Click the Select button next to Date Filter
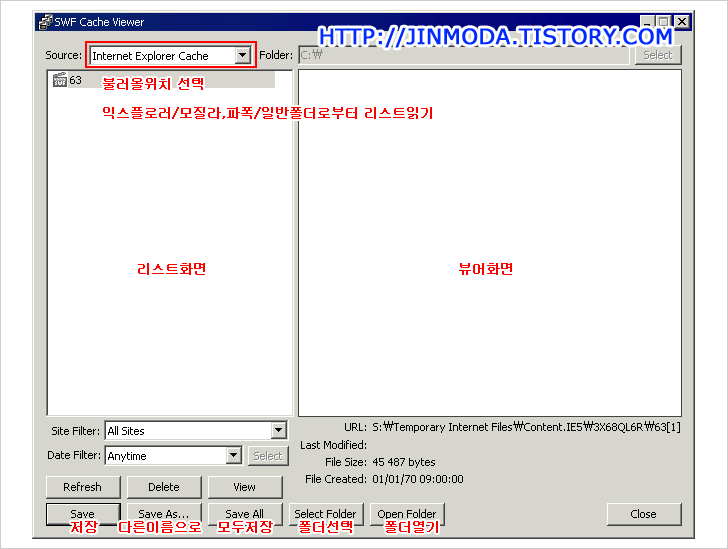This screenshot has height=549, width=728. (268, 456)
